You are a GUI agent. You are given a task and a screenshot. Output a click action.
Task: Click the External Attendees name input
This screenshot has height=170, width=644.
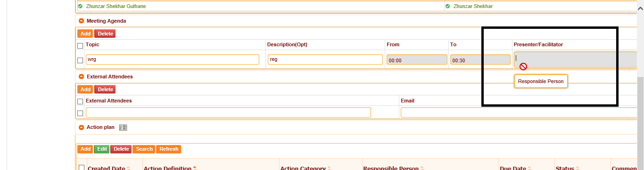228,112
